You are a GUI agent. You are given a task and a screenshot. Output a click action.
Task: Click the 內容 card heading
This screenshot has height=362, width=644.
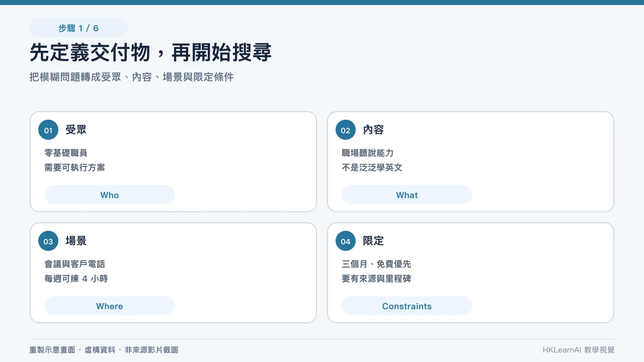[373, 130]
